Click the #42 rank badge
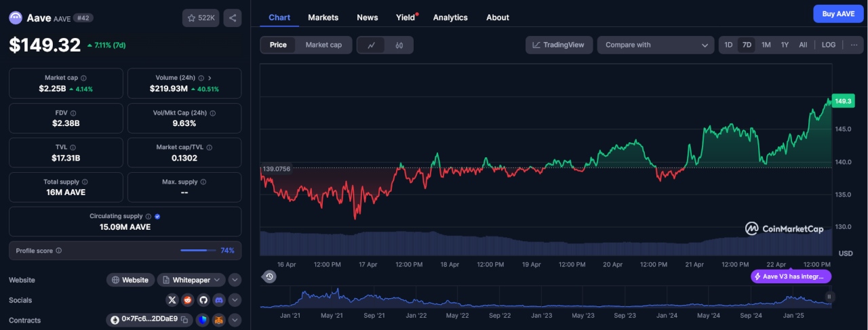868x330 pixels. click(x=83, y=18)
